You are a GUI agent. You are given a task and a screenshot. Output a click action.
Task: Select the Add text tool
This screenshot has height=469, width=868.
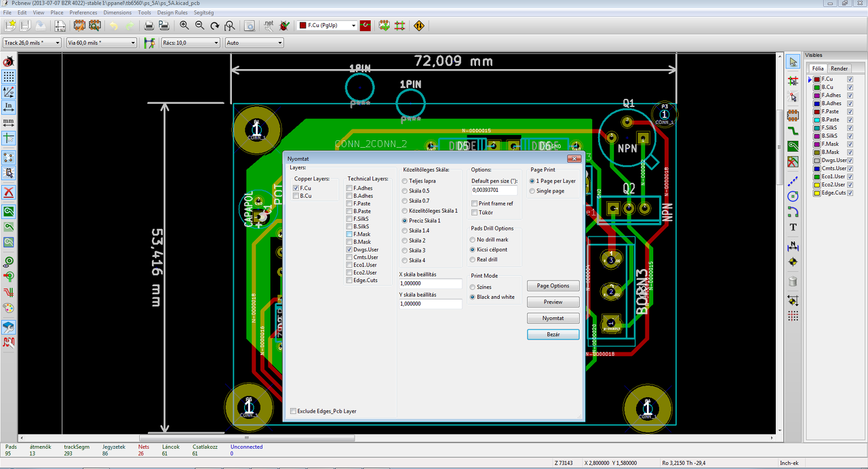[793, 227]
